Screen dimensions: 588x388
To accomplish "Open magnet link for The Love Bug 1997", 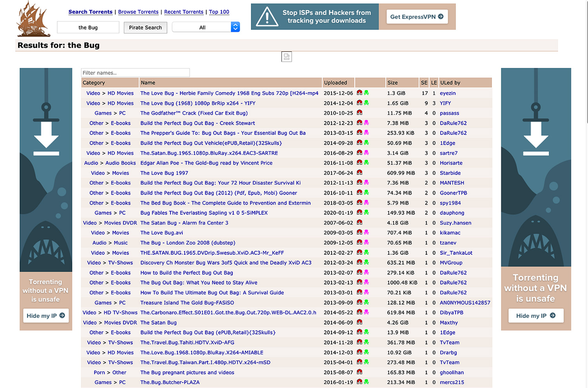I will click(x=359, y=173).
